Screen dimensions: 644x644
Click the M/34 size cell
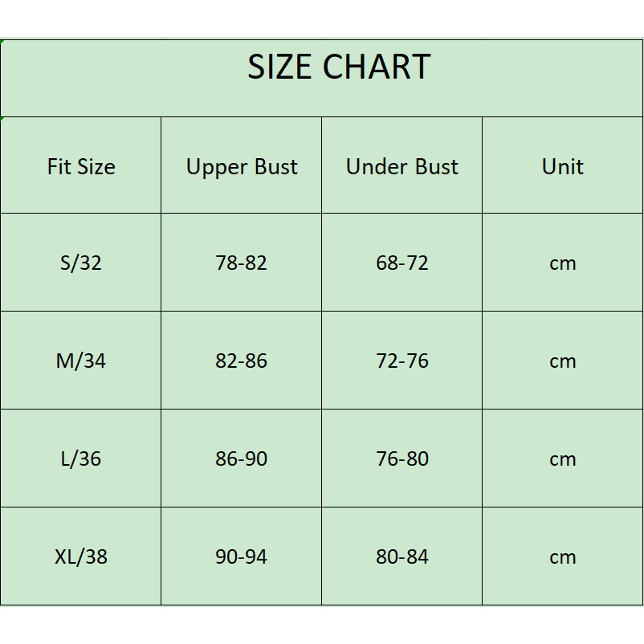[81, 361]
